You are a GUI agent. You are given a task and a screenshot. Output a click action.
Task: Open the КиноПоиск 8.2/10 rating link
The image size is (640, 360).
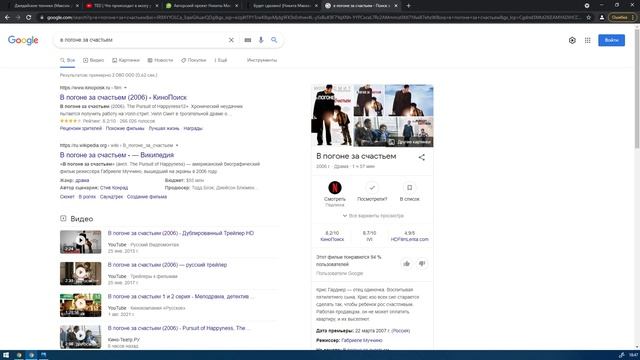point(332,236)
